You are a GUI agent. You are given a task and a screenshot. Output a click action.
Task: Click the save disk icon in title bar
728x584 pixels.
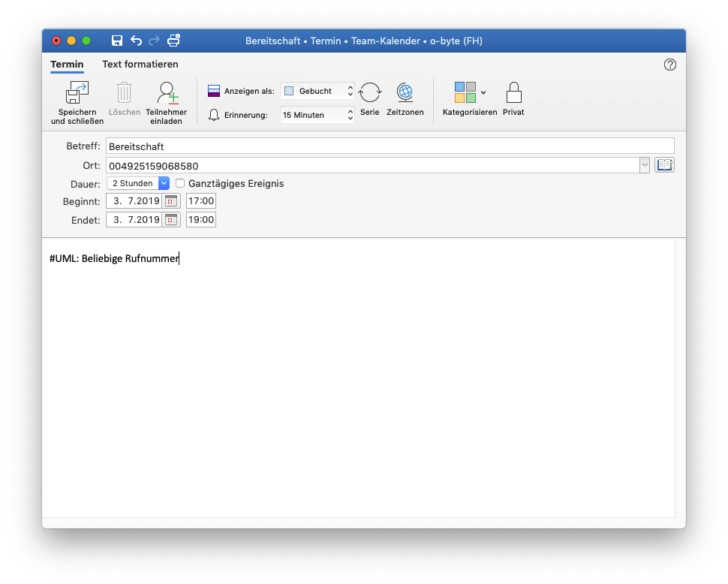pyautogui.click(x=117, y=41)
